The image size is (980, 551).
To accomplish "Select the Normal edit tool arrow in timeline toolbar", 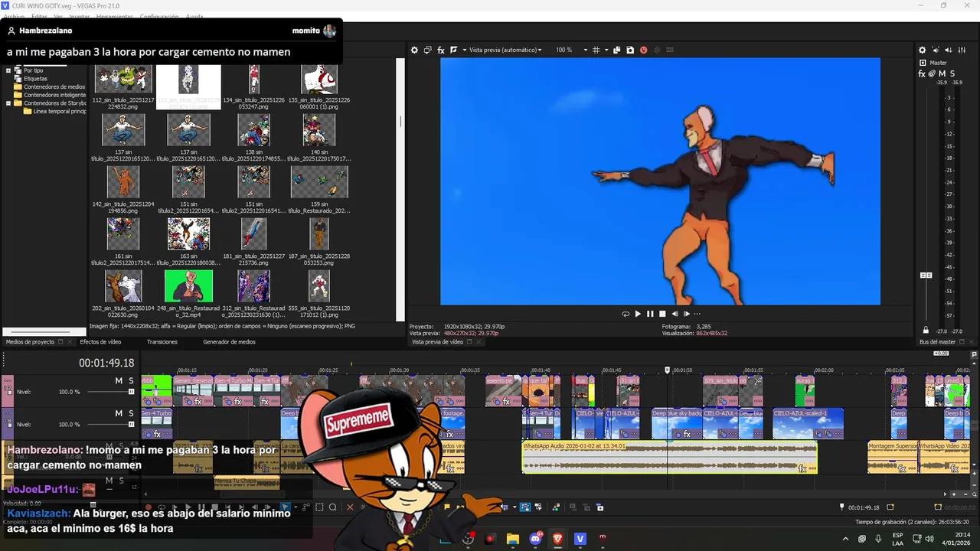I will [x=285, y=507].
